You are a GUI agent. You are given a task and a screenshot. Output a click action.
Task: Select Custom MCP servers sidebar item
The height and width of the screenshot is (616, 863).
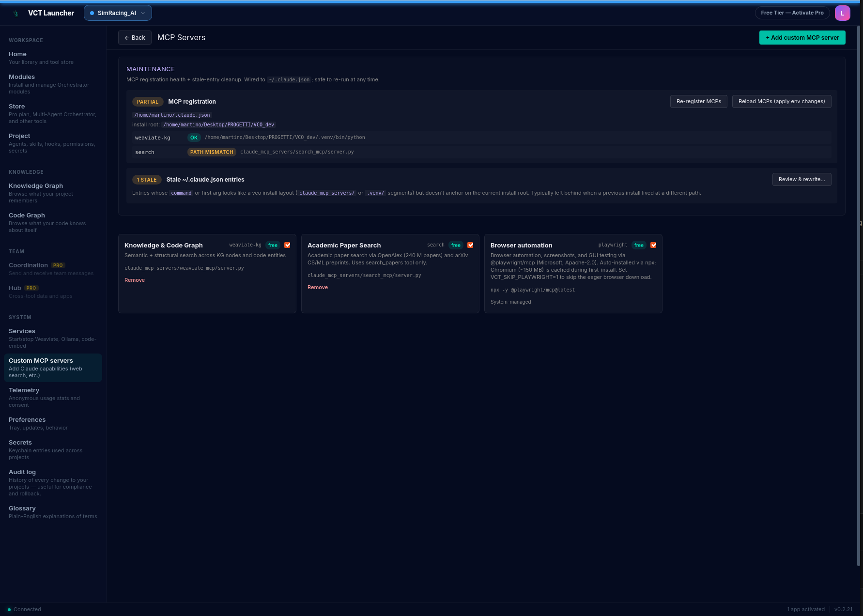click(53, 368)
